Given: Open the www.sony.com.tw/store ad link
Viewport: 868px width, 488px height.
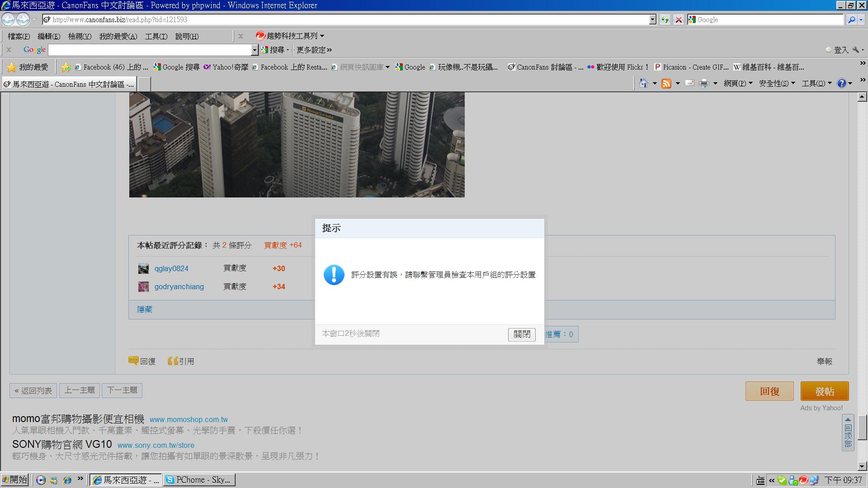Looking at the screenshot, I should click(x=156, y=446).
